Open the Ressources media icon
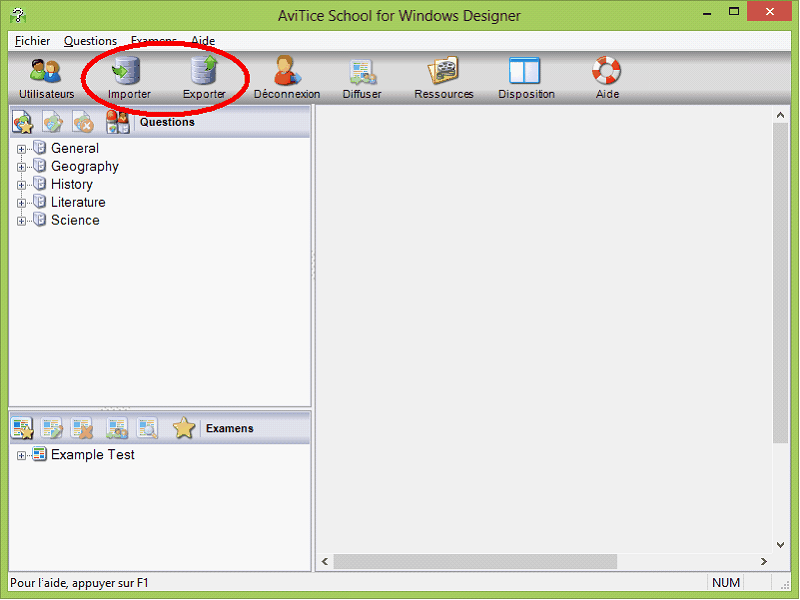 pyautogui.click(x=443, y=70)
